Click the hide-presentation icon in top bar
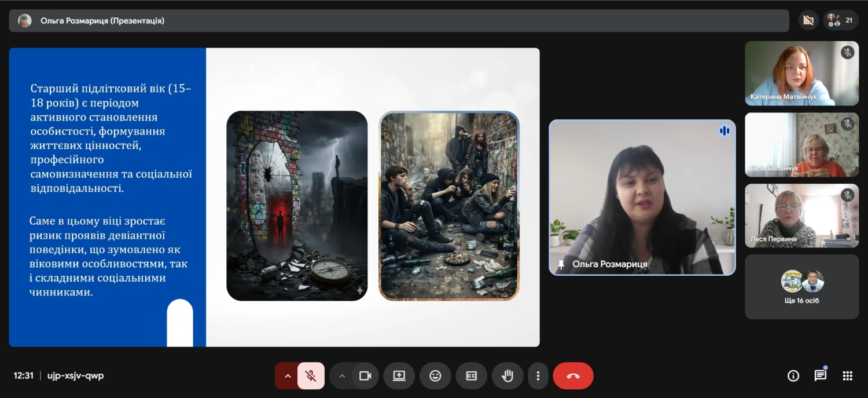 pyautogui.click(x=808, y=20)
